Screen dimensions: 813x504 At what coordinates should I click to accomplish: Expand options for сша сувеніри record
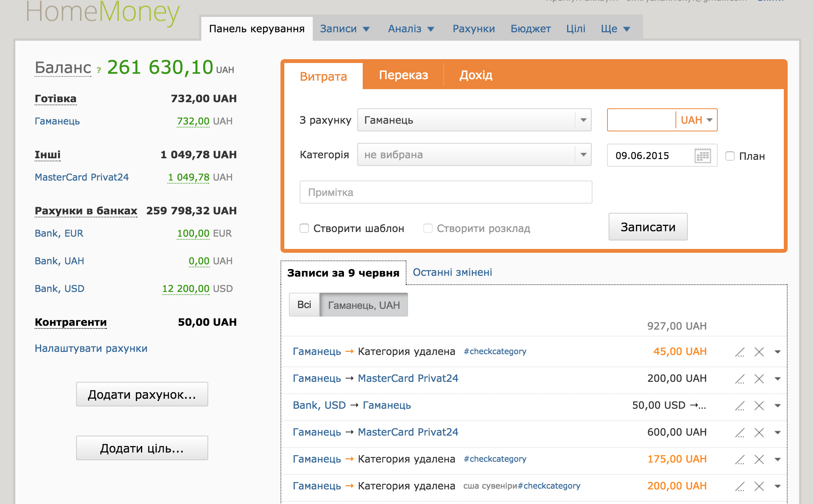(x=777, y=486)
